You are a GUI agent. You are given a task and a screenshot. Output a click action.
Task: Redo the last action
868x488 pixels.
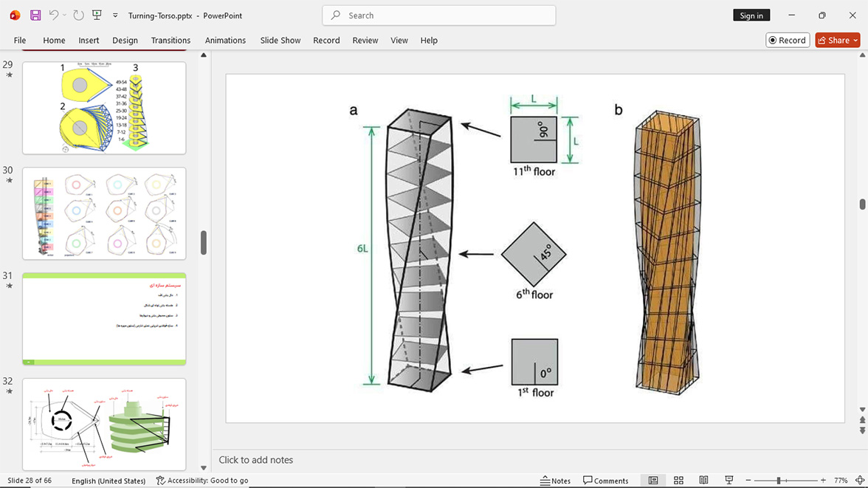click(78, 16)
